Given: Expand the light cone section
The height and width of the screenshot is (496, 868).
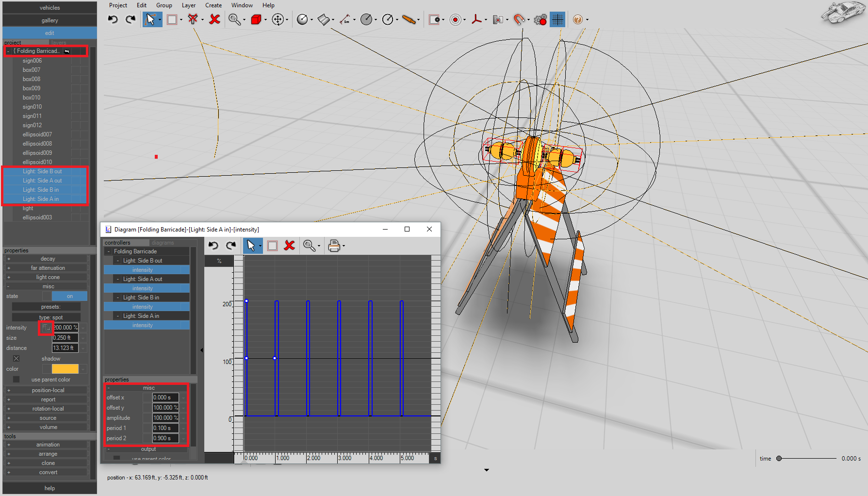Looking at the screenshot, I should coord(9,277).
